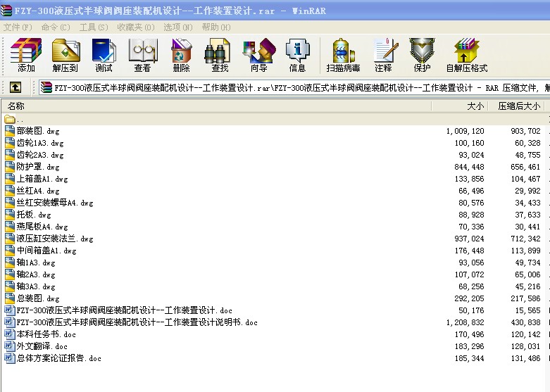Click packed size value 903,702
This screenshot has height=392, width=550.
[x=525, y=131]
